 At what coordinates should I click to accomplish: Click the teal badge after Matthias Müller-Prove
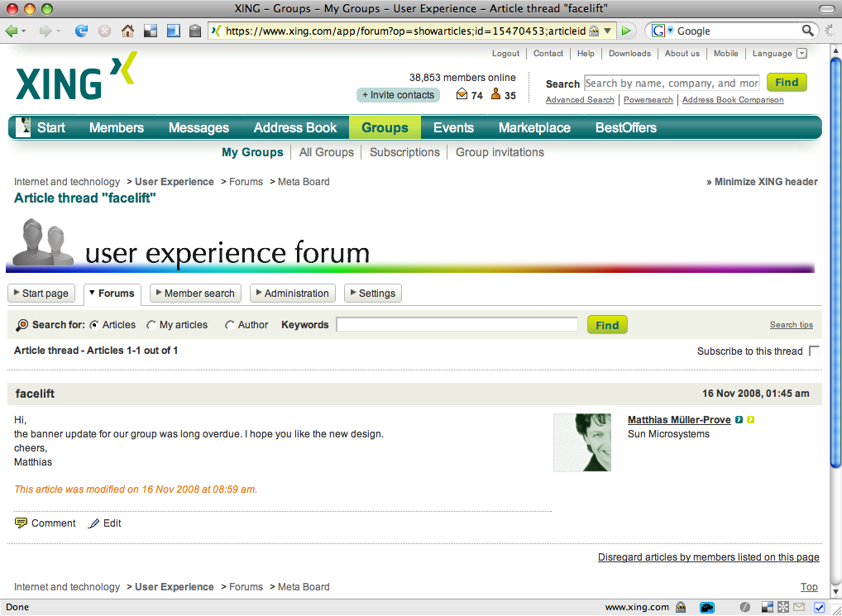(739, 420)
